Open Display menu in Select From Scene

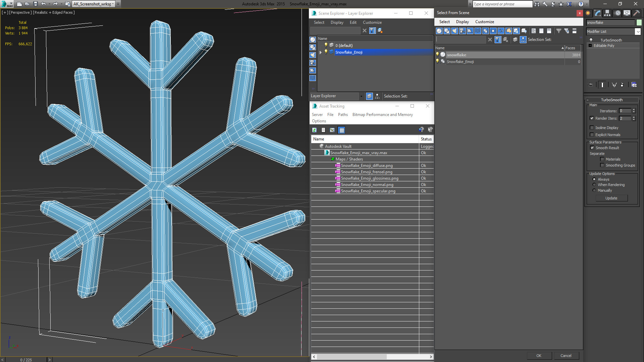point(462,22)
